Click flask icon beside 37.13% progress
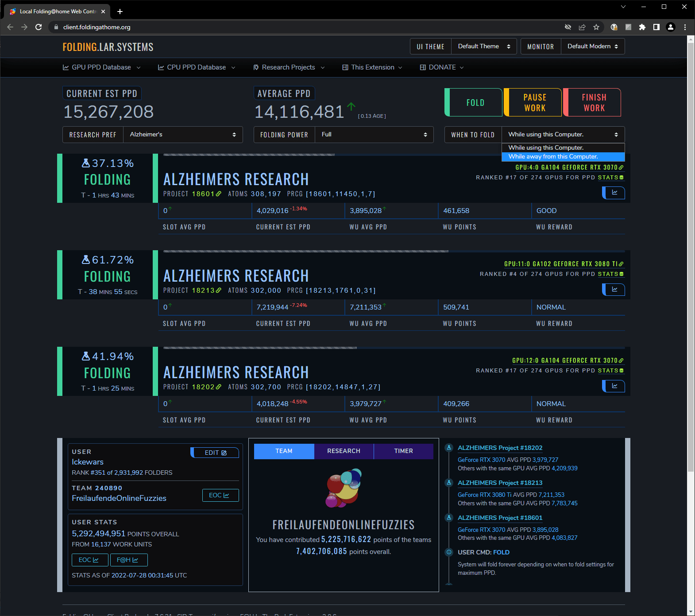 [86, 163]
